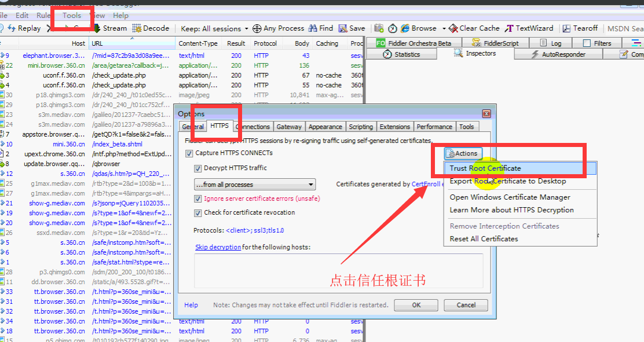Select the elephant.browser.3 session row
The height and width of the screenshot is (342, 644).
(x=181, y=56)
